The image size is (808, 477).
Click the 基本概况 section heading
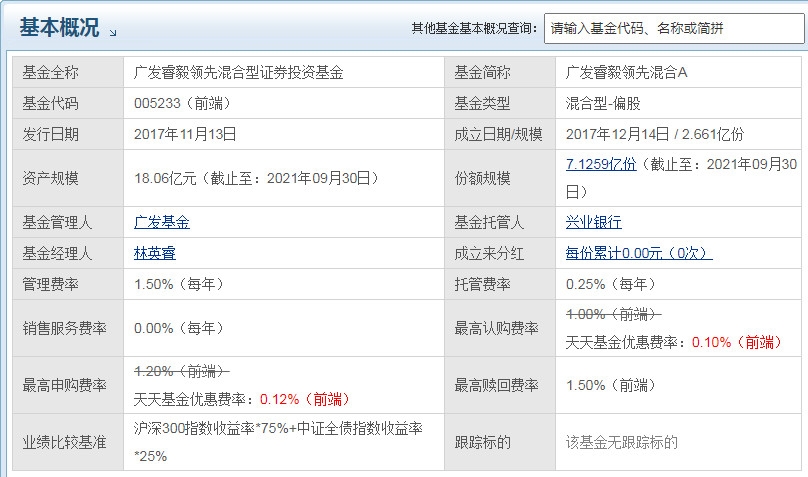(59, 27)
